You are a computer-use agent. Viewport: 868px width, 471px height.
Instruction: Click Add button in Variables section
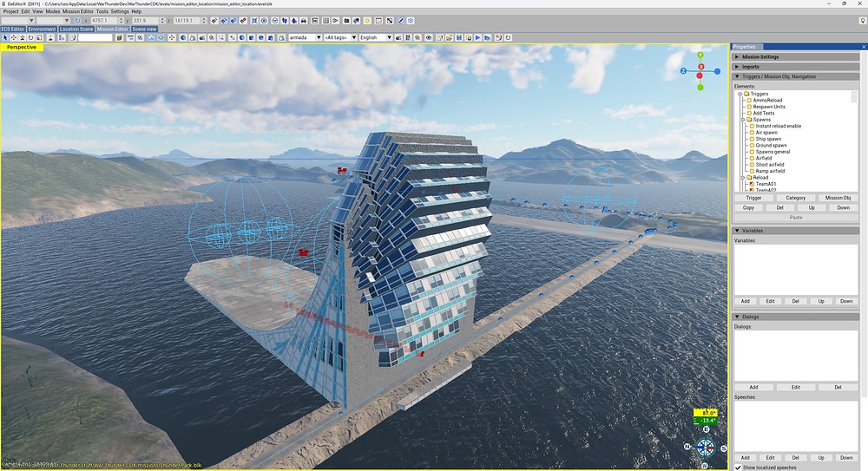tap(745, 301)
